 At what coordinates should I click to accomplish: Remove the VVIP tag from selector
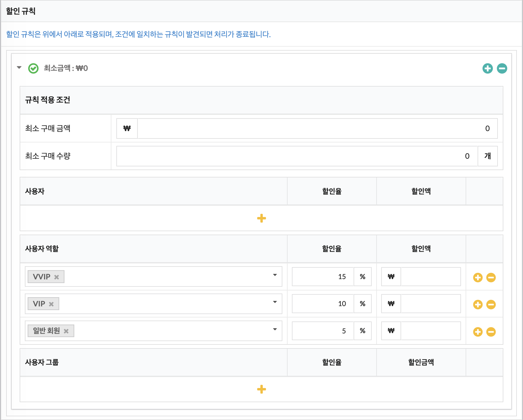(56, 277)
